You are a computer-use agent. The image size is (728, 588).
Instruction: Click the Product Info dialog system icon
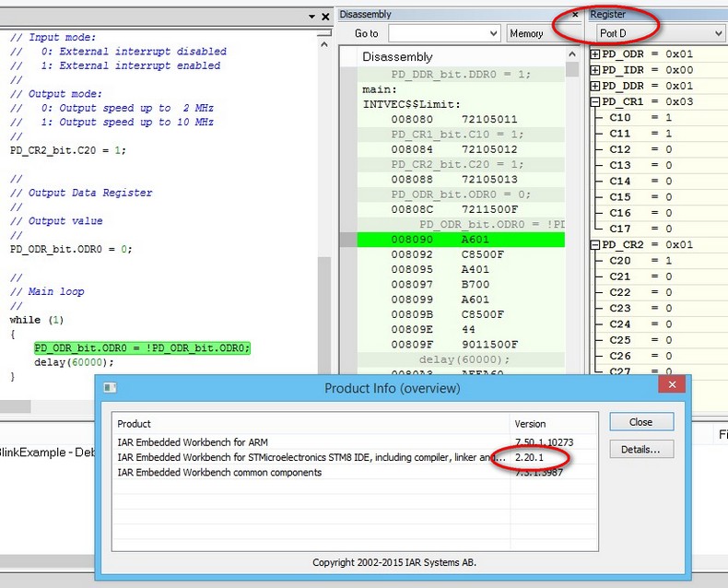point(110,387)
